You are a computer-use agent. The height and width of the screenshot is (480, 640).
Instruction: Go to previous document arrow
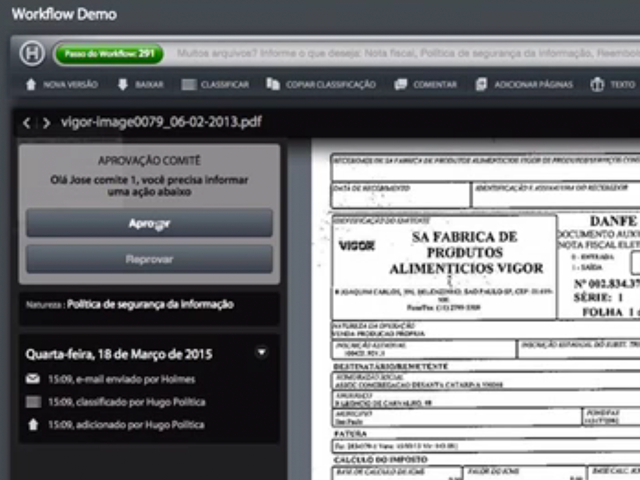click(x=27, y=123)
